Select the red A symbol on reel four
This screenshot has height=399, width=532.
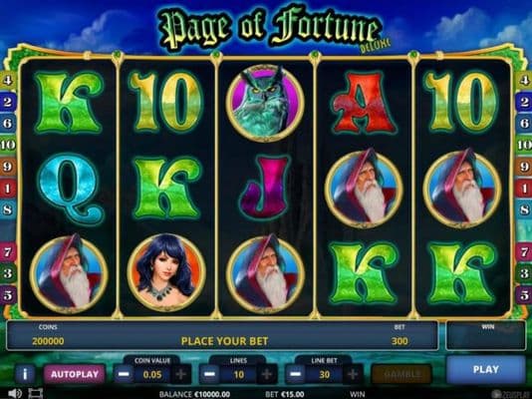364,103
